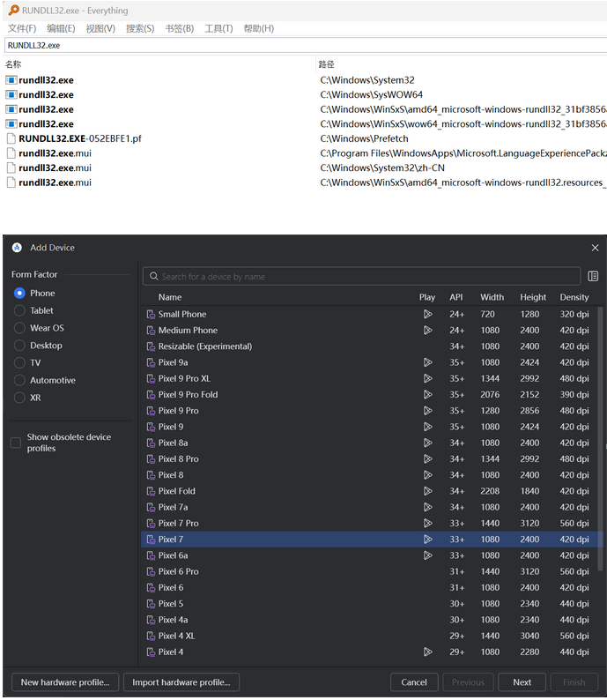Image resolution: width=607 pixels, height=700 pixels.
Task: Click the Play Store icon for Small Phone
Action: [x=427, y=314]
